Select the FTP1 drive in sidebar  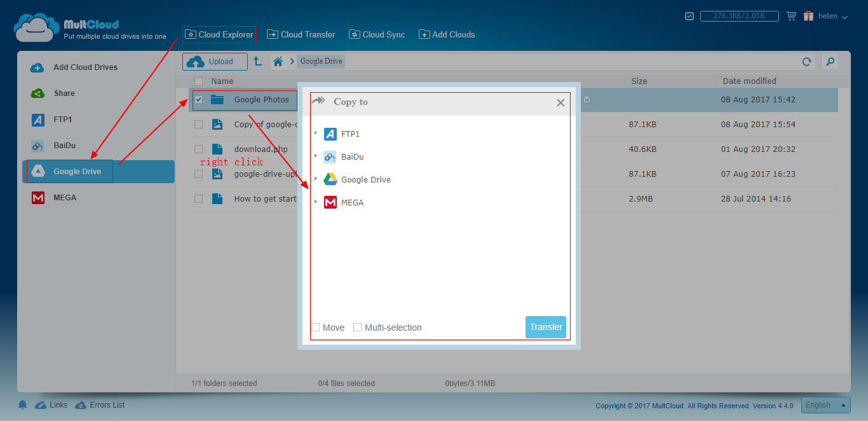tap(64, 120)
